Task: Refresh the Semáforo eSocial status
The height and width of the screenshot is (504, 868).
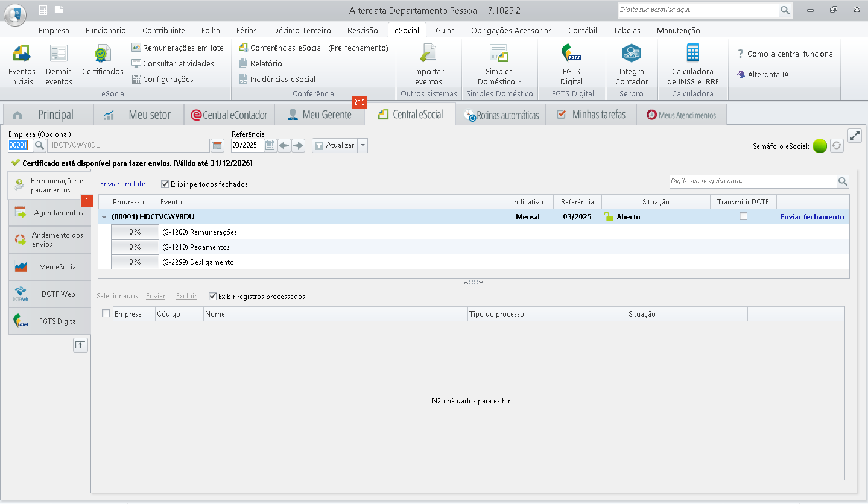Action: point(837,146)
